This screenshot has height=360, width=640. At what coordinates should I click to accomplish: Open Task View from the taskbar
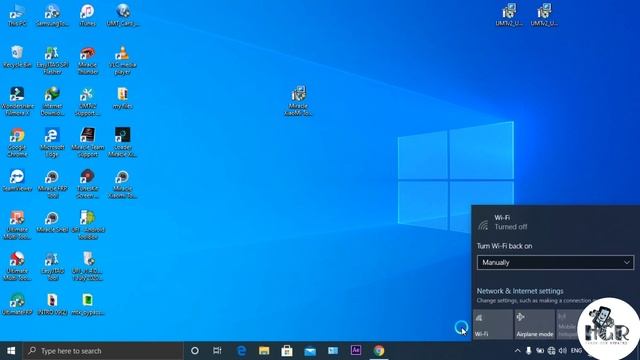coord(217,351)
